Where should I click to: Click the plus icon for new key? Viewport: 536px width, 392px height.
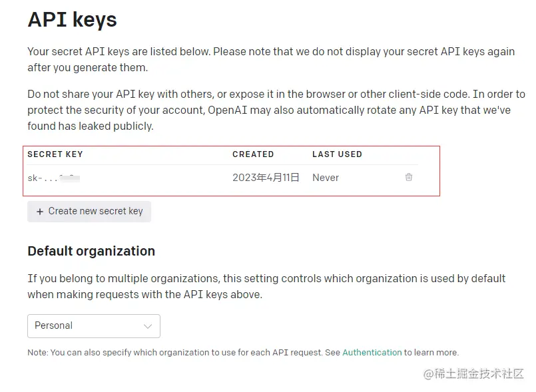(x=40, y=212)
